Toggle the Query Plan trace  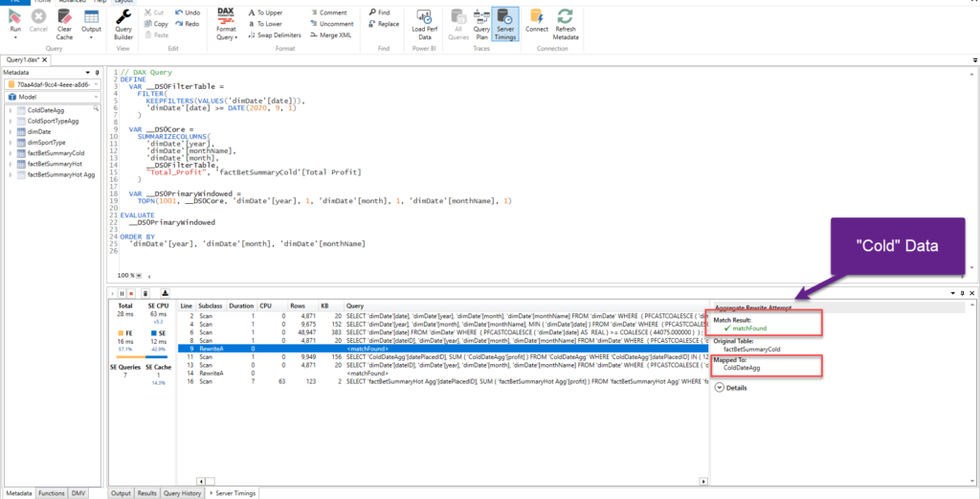pyautogui.click(x=481, y=24)
